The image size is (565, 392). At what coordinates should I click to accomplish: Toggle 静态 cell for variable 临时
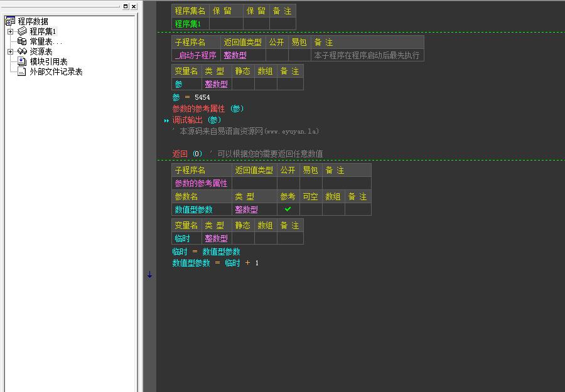pos(243,238)
